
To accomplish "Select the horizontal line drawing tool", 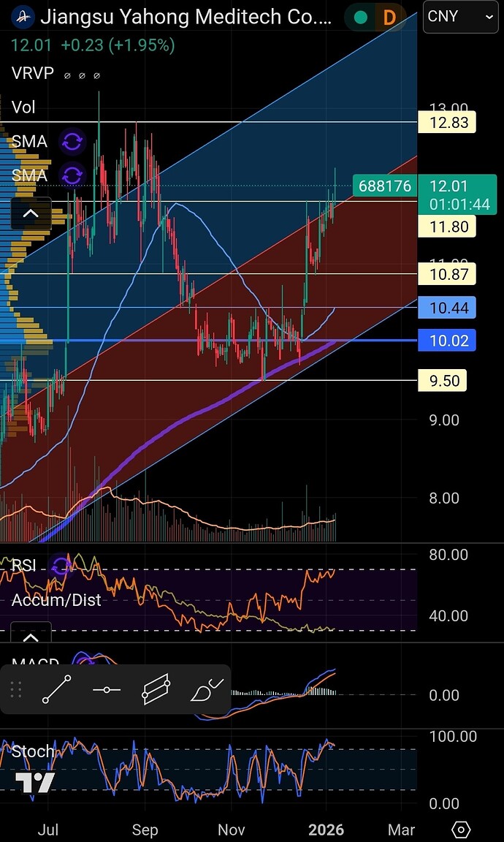I will pyautogui.click(x=106, y=689).
